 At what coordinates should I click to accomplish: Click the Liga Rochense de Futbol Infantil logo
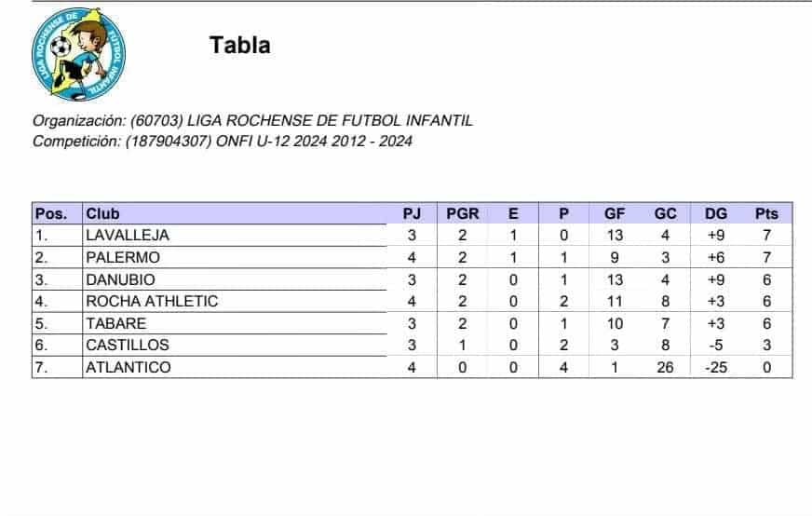tap(78, 54)
